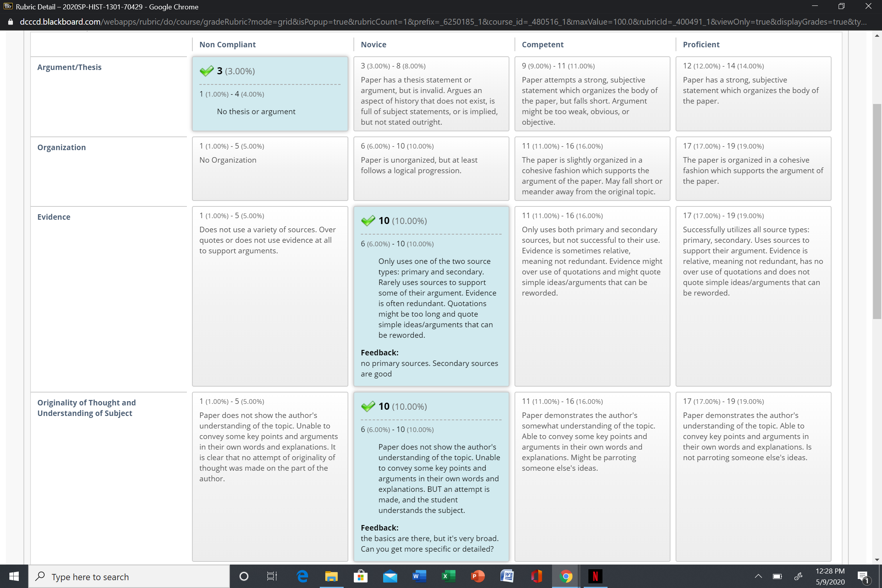Viewport: 882px width, 588px height.
Task: Open Netflix from the taskbar
Action: coord(595,576)
